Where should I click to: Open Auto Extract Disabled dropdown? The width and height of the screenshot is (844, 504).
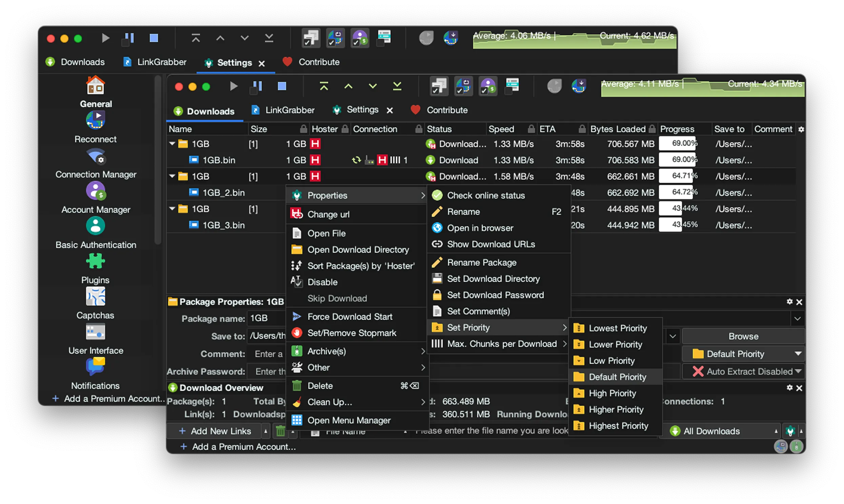743,372
